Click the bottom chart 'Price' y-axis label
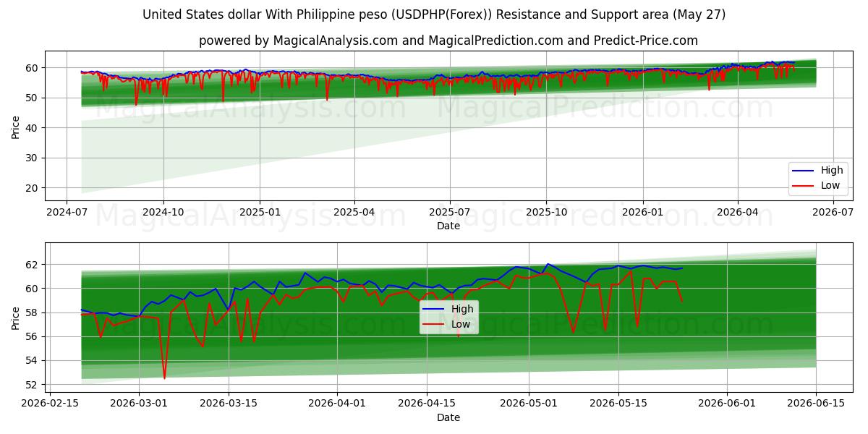868x434 pixels. (16, 318)
